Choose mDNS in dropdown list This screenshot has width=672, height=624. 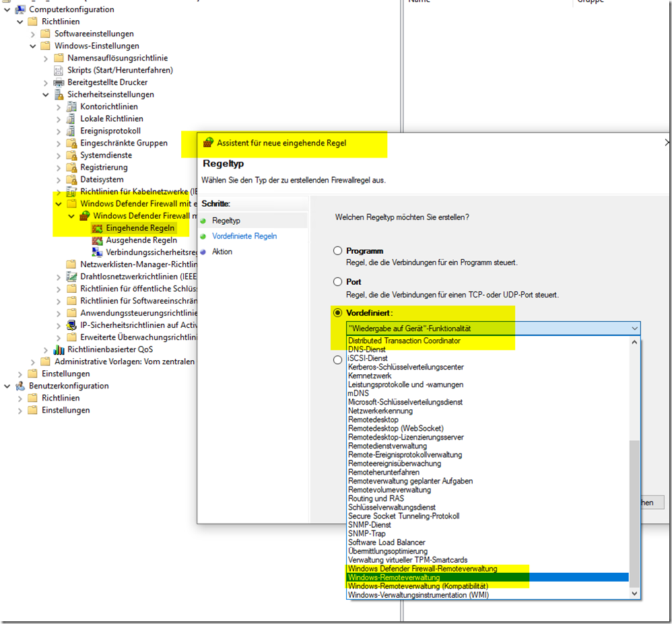point(488,393)
